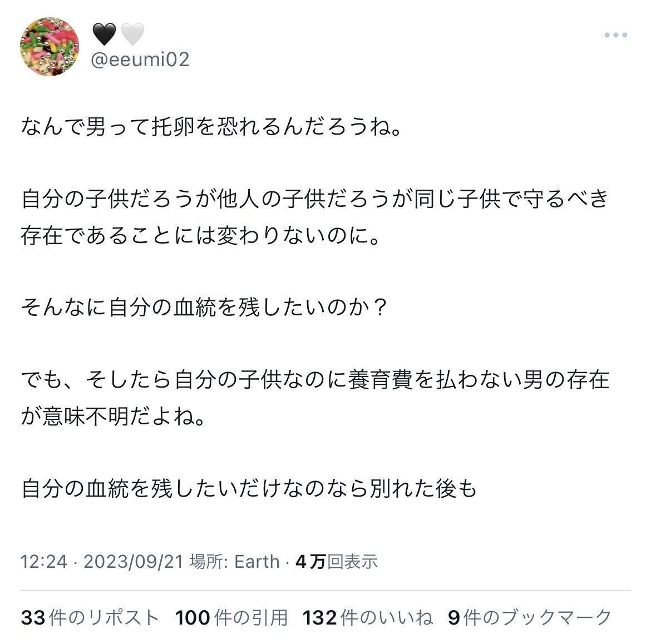Click the line starting 自分の子供だろうが他人の
This screenshot has width=651, height=644.
click(x=315, y=199)
